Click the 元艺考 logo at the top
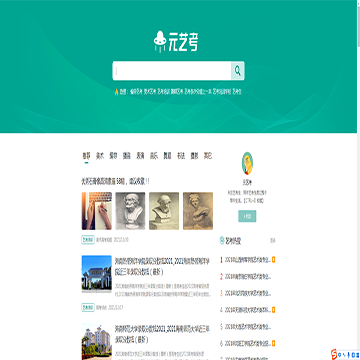The width and height of the screenshot is (360, 360). [176, 41]
